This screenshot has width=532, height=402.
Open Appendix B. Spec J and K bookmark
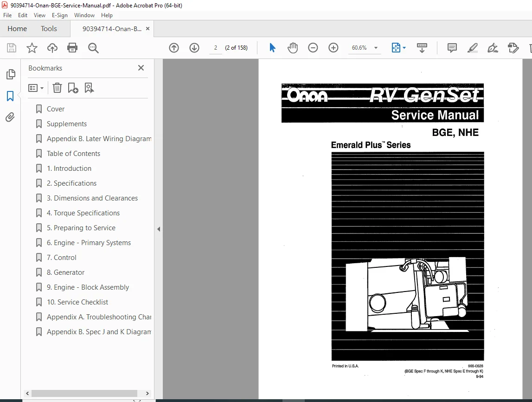99,332
